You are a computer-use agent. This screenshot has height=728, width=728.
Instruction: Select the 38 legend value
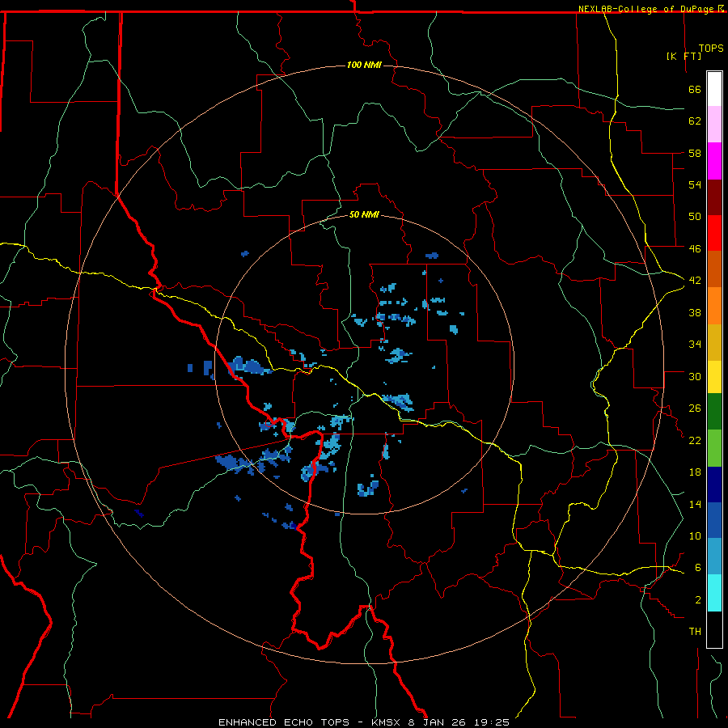tap(695, 312)
